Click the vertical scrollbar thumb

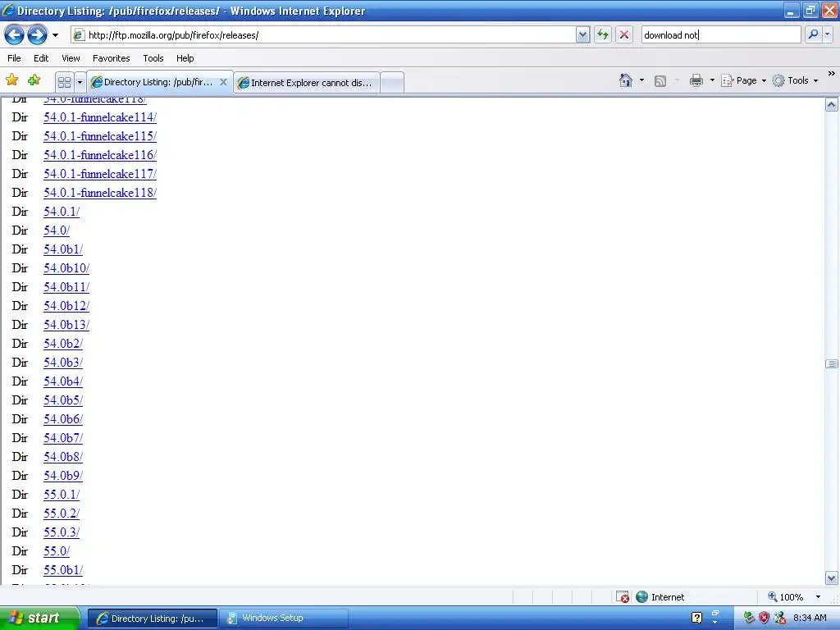point(832,363)
